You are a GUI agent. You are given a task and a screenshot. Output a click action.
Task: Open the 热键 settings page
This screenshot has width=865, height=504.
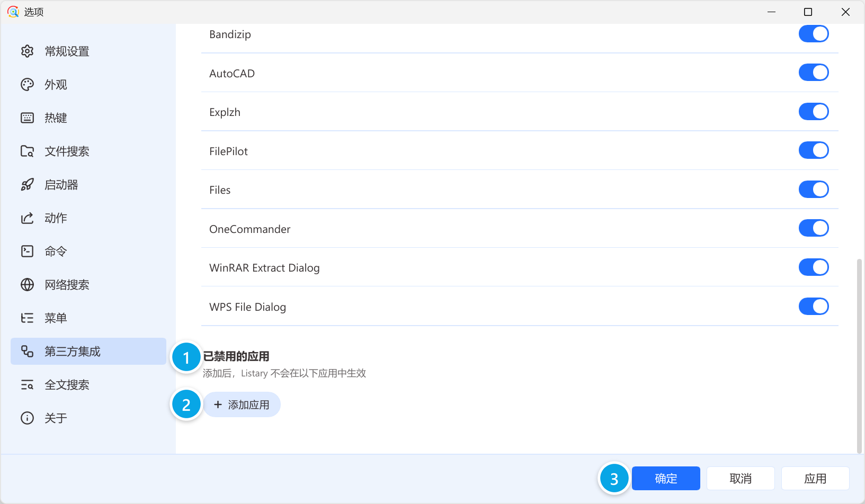tap(88, 118)
